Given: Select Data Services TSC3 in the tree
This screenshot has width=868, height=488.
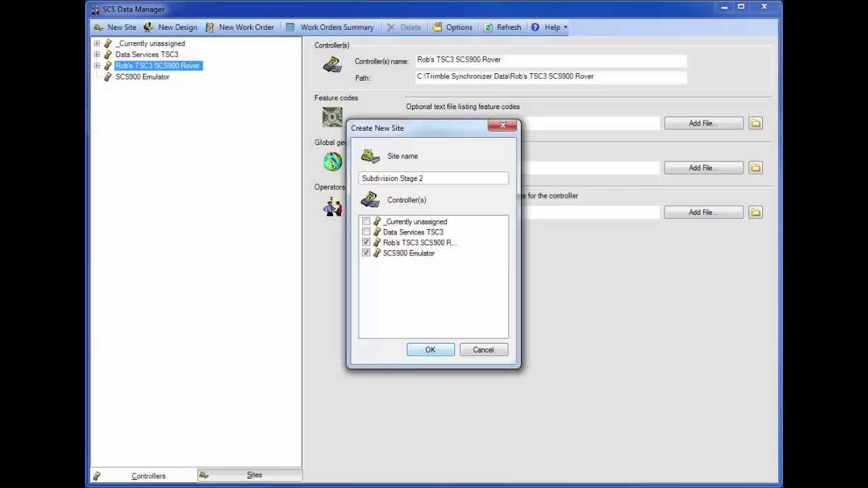Looking at the screenshot, I should (146, 54).
